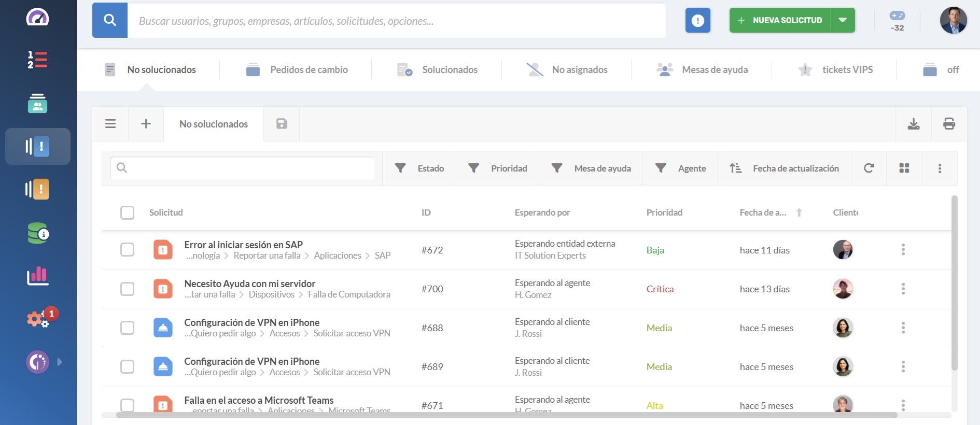Select the inner No solucionados view tab

(x=214, y=124)
